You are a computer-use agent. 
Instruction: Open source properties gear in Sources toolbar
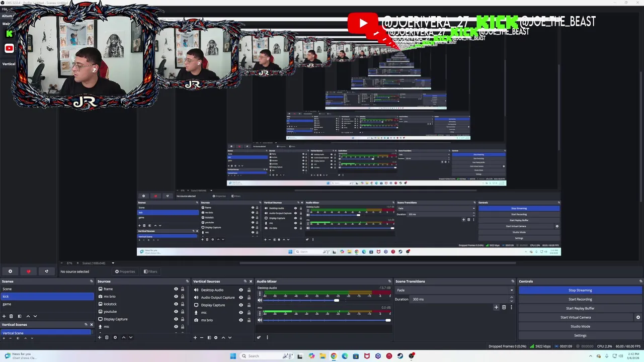115,337
